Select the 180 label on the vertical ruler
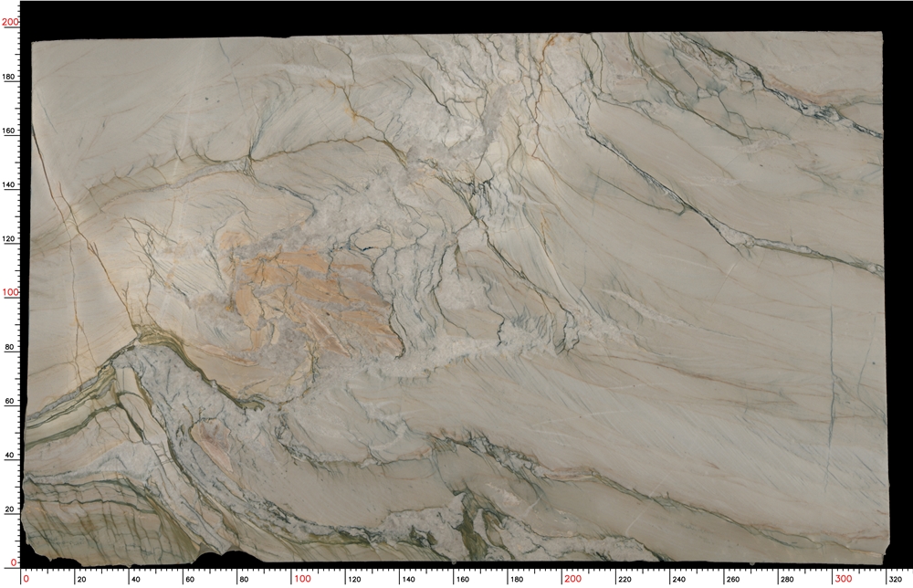This screenshot has height=588, width=913. tap(10, 78)
